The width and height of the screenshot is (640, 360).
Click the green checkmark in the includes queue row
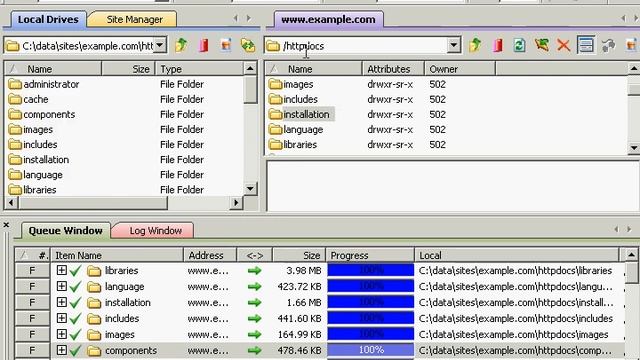[x=75, y=318]
